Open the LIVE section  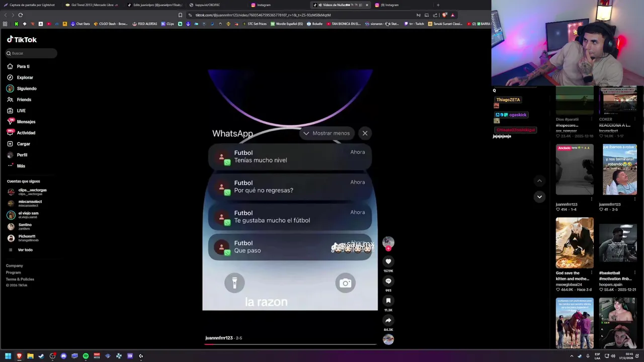(x=16, y=111)
